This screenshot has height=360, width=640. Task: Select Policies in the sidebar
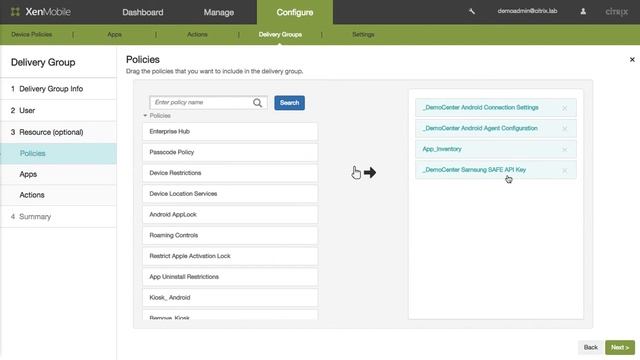[x=58, y=153]
